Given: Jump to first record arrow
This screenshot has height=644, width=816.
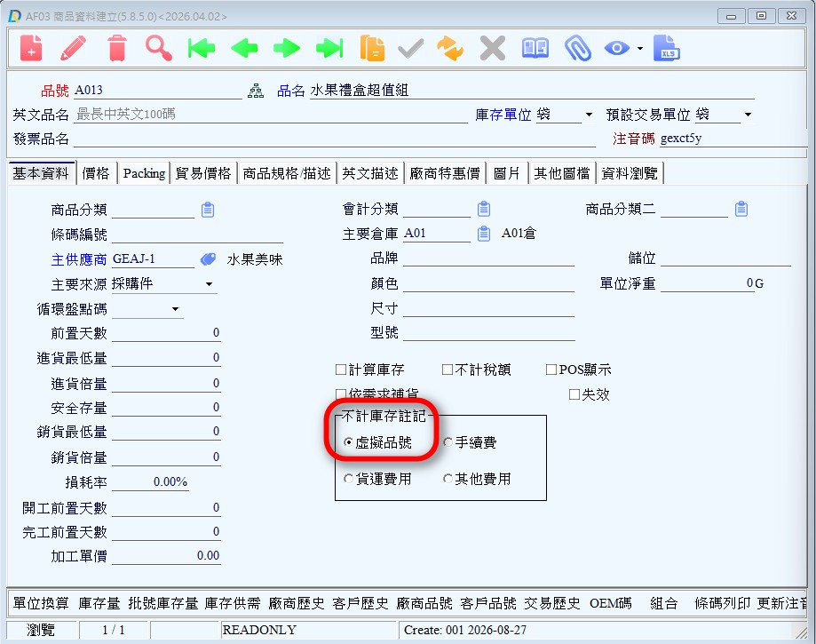Looking at the screenshot, I should pyautogui.click(x=202, y=49).
